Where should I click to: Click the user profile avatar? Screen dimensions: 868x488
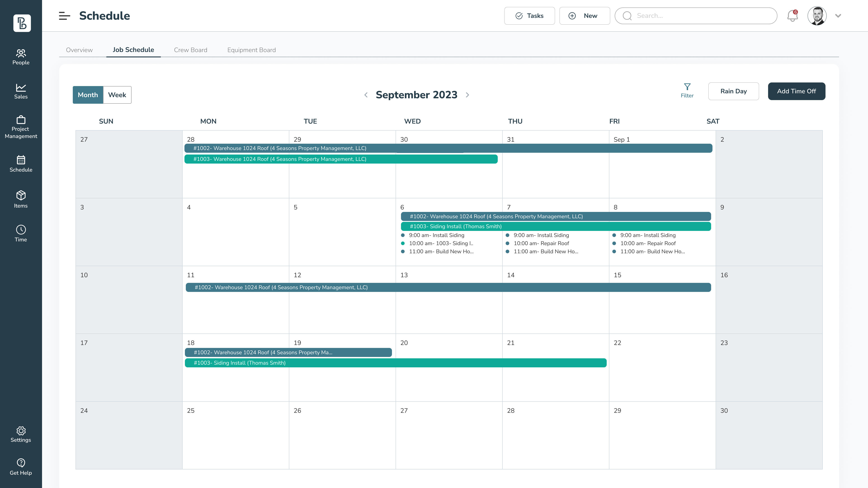point(817,16)
